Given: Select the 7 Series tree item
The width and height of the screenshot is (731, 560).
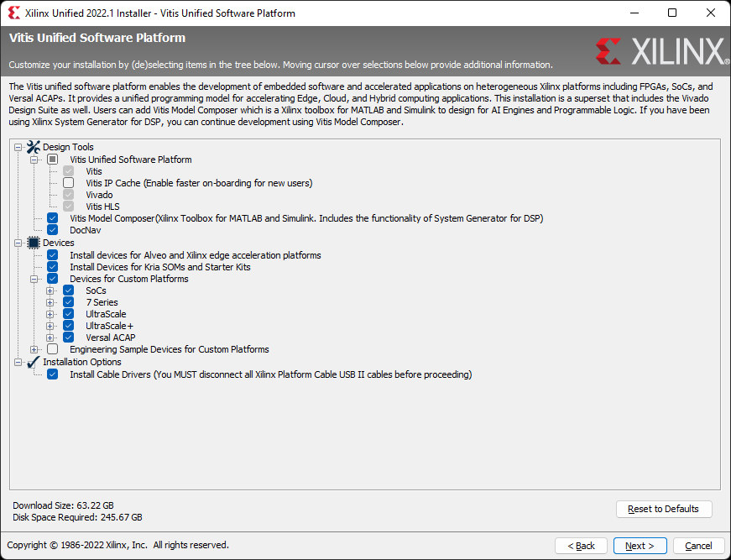Looking at the screenshot, I should click(x=102, y=302).
